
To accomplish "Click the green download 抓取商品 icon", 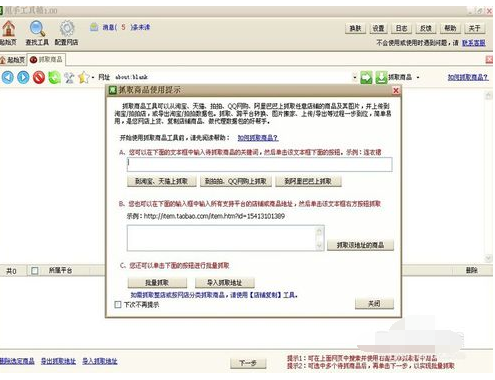I will coord(382,77).
